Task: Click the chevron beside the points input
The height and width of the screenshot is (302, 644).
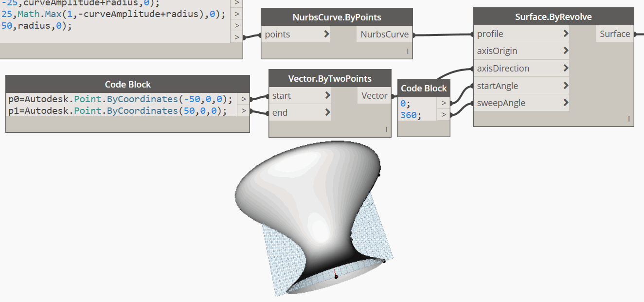Action: [x=326, y=34]
